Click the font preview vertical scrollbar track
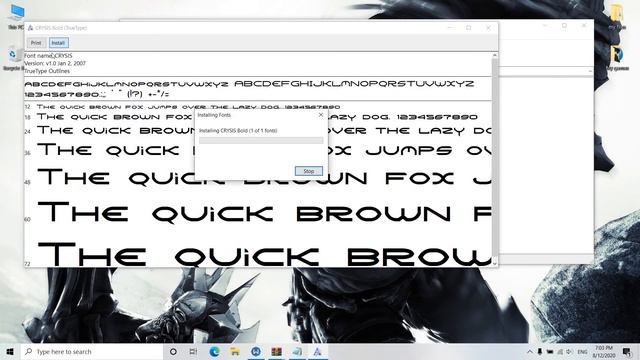The height and width of the screenshot is (360, 640). pos(495,159)
